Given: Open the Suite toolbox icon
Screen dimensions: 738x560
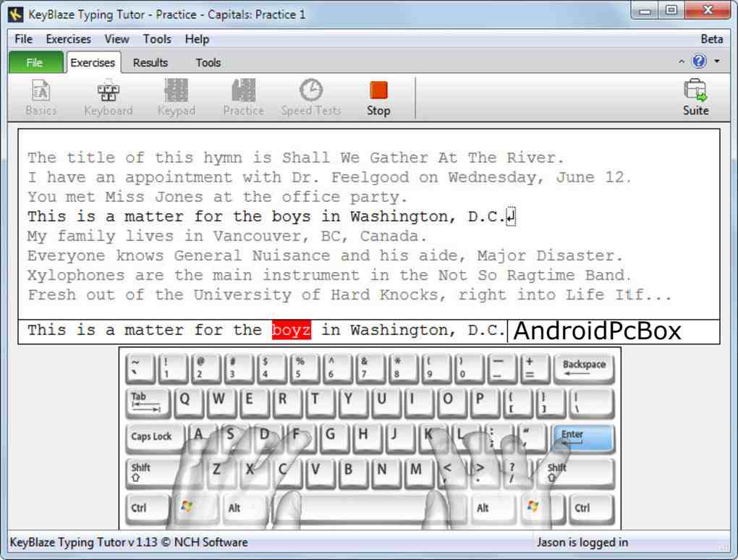Looking at the screenshot, I should (695, 98).
